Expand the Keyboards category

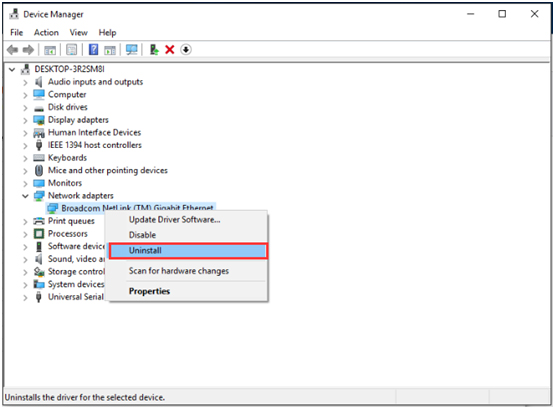[x=25, y=158]
